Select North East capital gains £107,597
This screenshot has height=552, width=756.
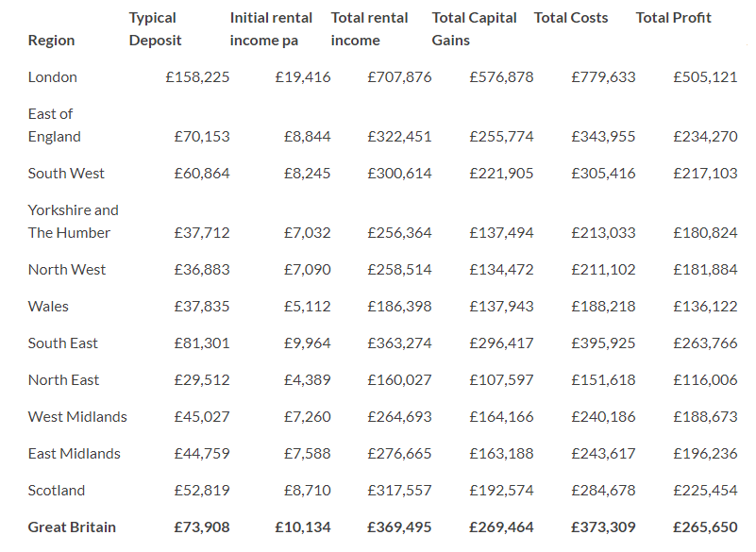pyautogui.click(x=501, y=380)
